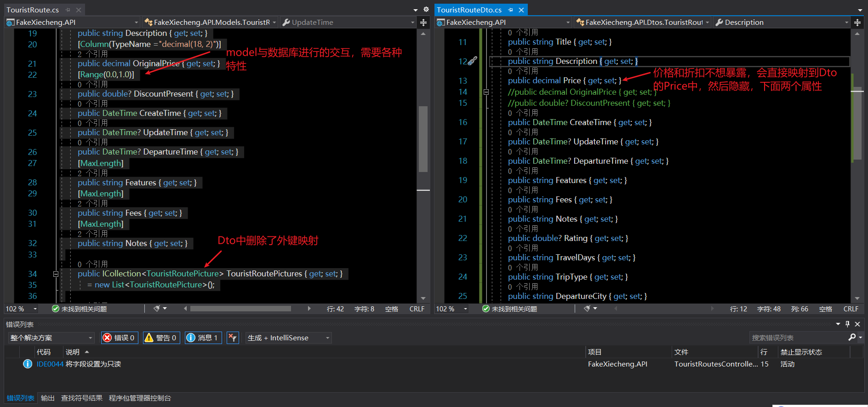Viewport: 868px width, 407px height.
Task: Open error list window options arrow
Action: coord(838,324)
